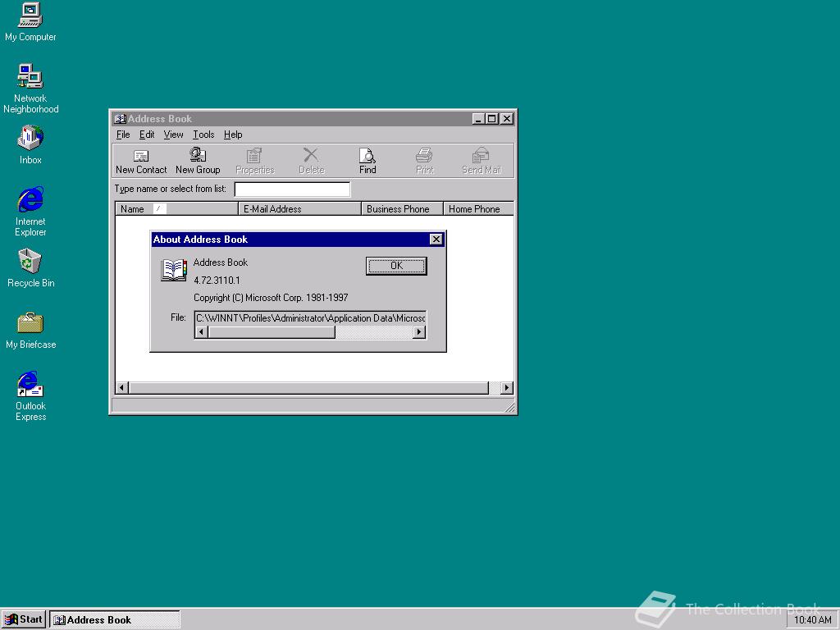
Task: Click the Delete toolbar icon
Action: [311, 161]
